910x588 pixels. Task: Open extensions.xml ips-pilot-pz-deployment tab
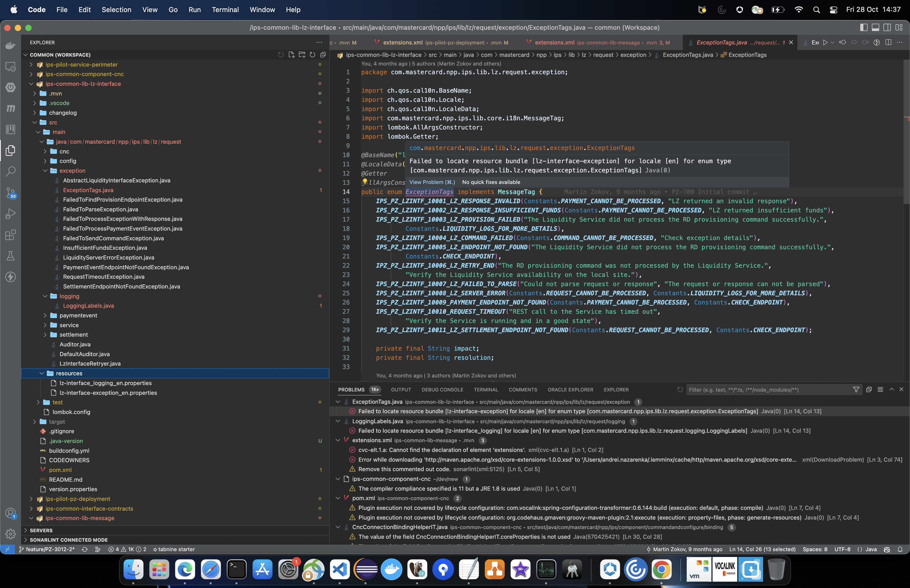(442, 42)
